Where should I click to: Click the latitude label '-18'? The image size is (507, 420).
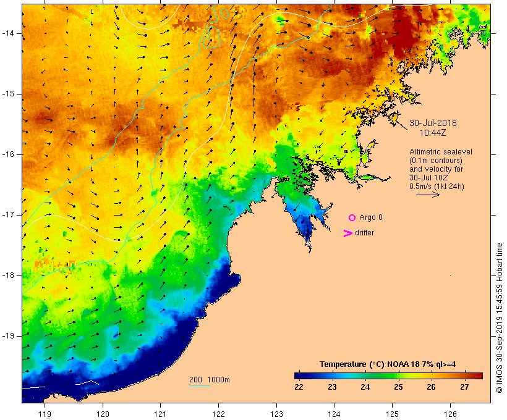point(8,275)
